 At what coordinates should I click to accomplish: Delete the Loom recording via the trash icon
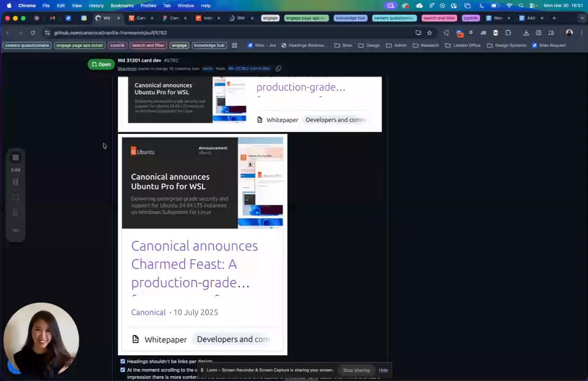15,212
